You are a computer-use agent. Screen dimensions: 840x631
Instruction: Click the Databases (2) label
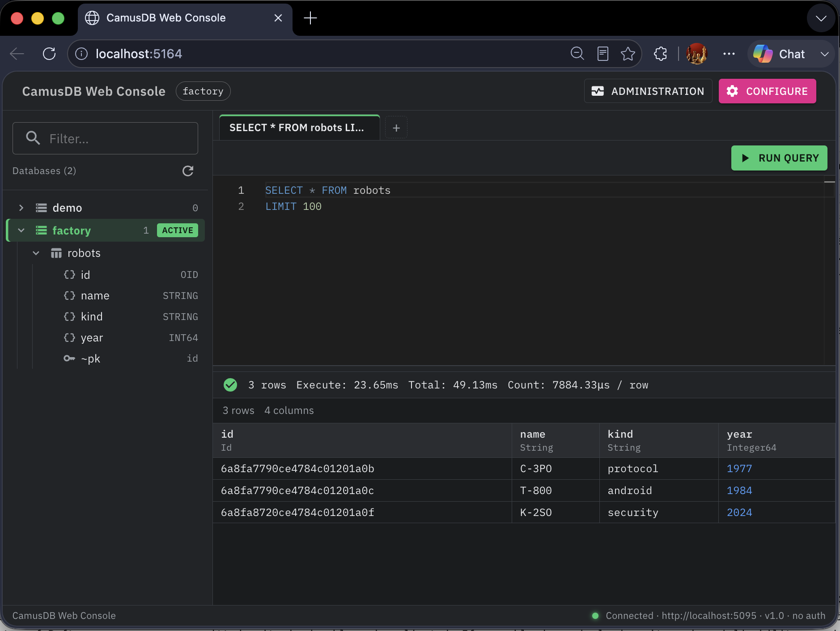point(44,171)
